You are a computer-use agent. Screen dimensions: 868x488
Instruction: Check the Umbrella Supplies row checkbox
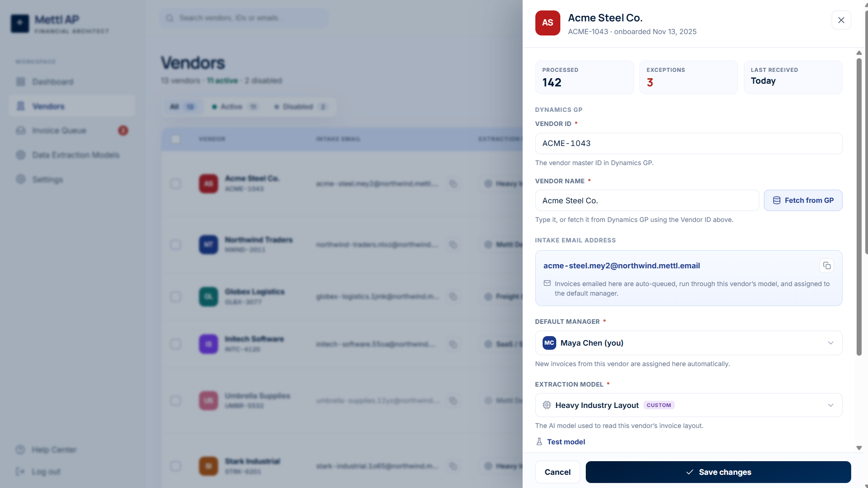175,401
